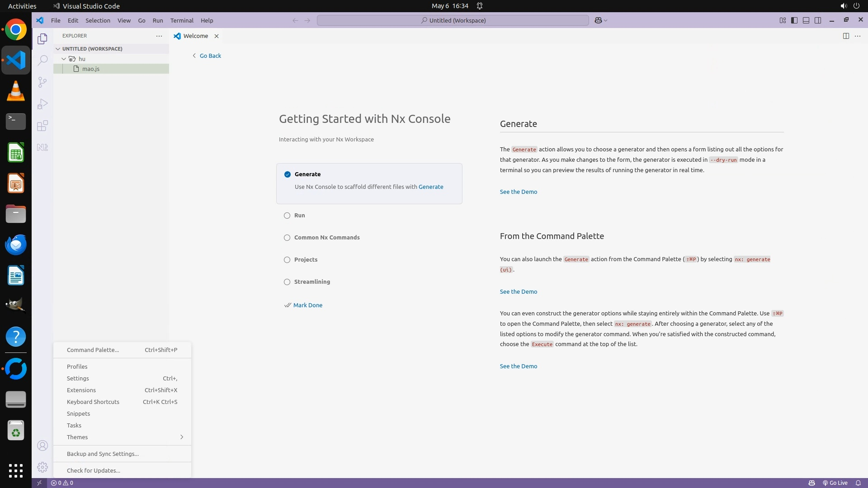Image resolution: width=868 pixels, height=488 pixels.
Task: Open Nx Console sidebar icon
Action: [x=42, y=147]
